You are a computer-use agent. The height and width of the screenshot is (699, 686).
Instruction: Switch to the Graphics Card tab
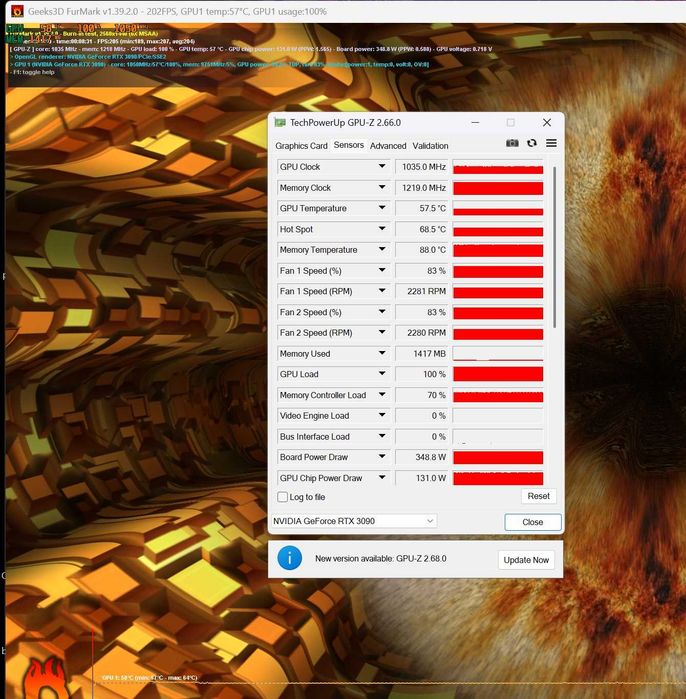coord(301,146)
